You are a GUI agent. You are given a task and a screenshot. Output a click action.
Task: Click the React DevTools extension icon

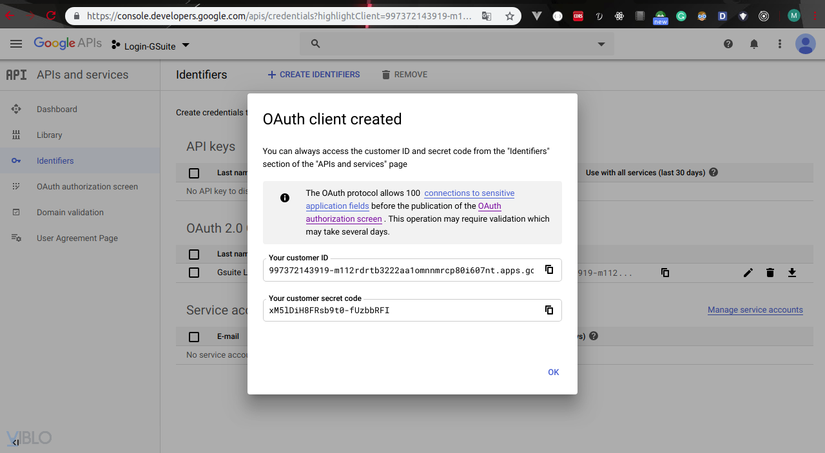tap(619, 16)
